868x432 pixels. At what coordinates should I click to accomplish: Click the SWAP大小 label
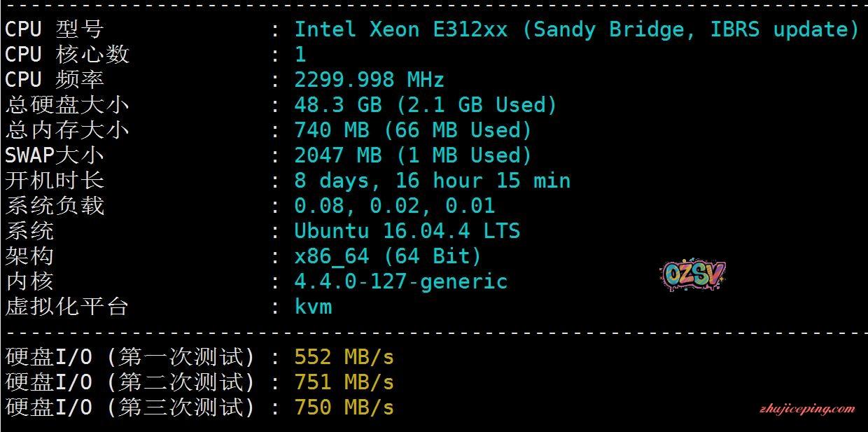tap(66, 155)
